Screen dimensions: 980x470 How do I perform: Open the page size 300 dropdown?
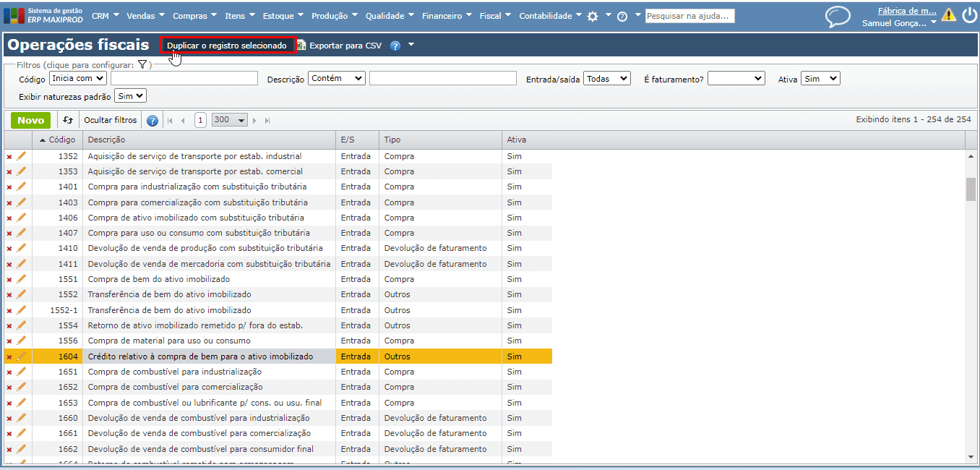click(229, 120)
